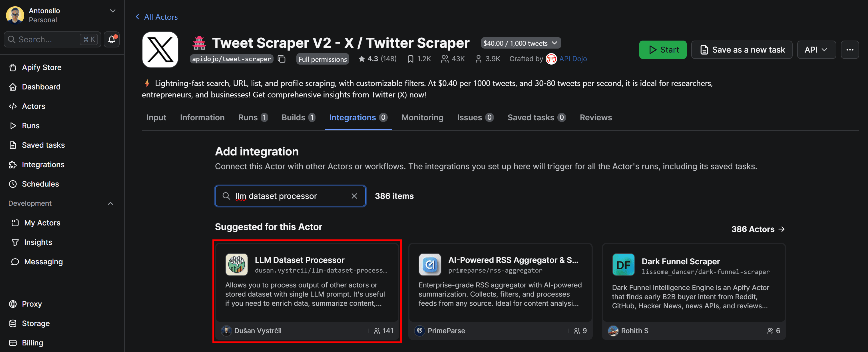The height and width of the screenshot is (352, 868).
Task: Save the actor as a new task
Action: tap(742, 49)
